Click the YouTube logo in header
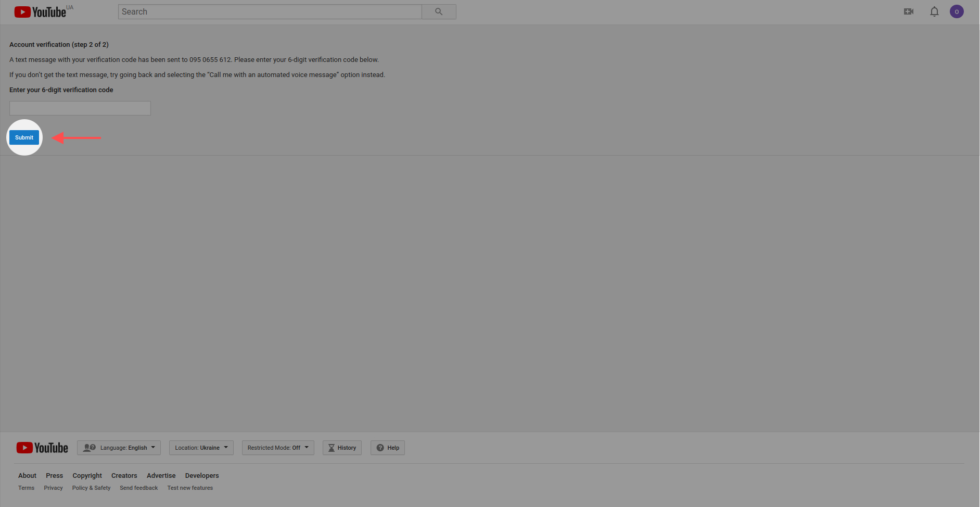The height and width of the screenshot is (507, 980). coord(41,12)
